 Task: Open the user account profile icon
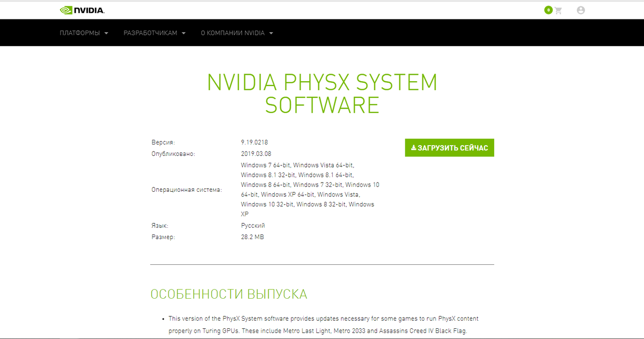coord(581,10)
